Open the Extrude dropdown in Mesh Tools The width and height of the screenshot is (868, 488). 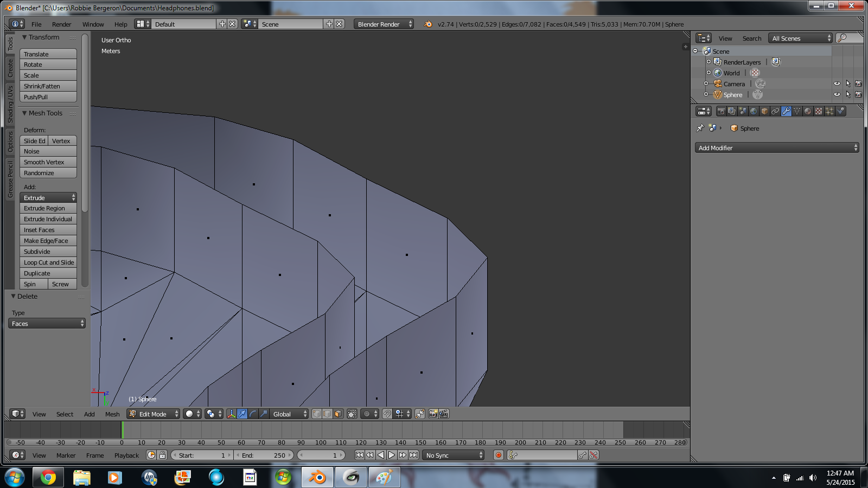click(x=48, y=197)
